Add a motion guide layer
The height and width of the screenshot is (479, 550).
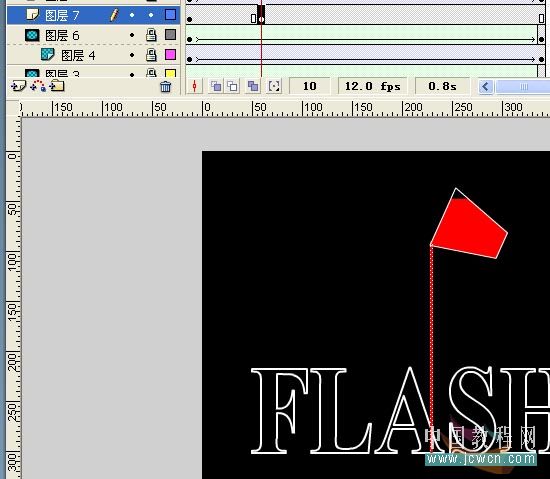[38, 86]
